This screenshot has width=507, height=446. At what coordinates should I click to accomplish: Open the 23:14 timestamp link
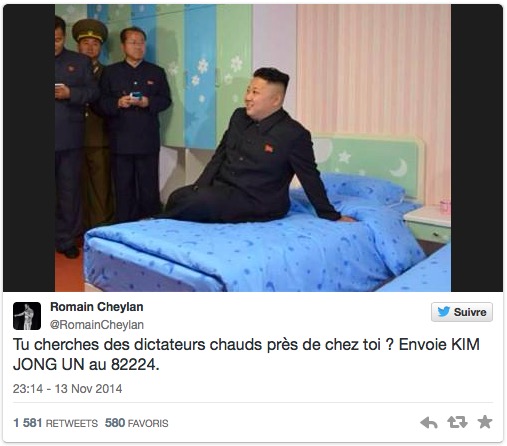(28, 389)
